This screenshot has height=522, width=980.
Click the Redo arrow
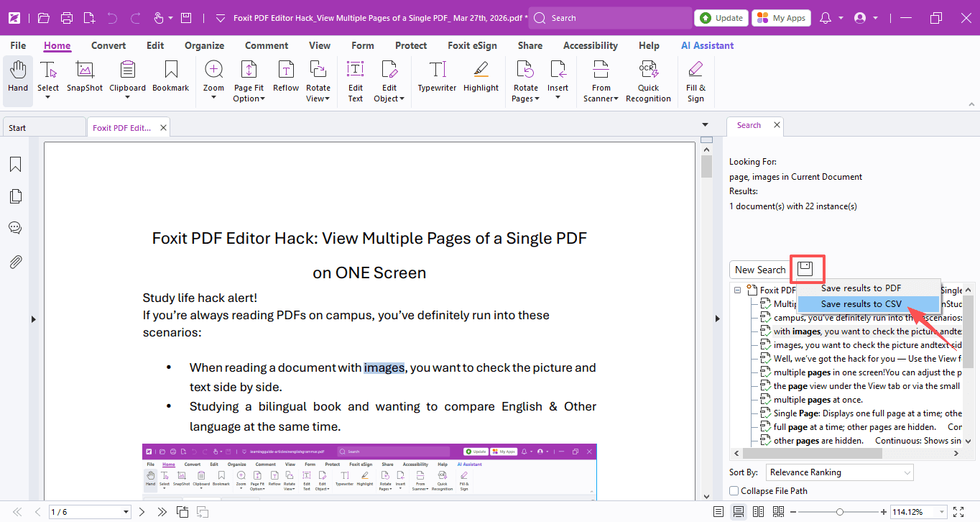tap(134, 18)
